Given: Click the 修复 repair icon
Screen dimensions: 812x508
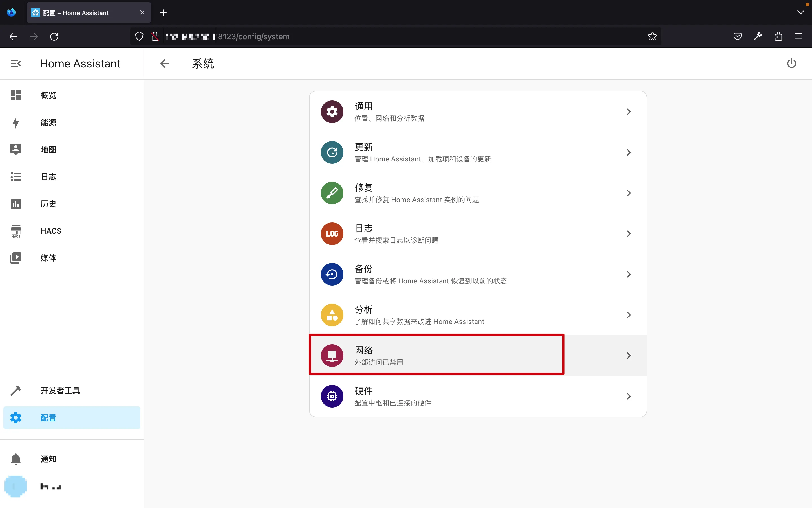Looking at the screenshot, I should tap(332, 193).
